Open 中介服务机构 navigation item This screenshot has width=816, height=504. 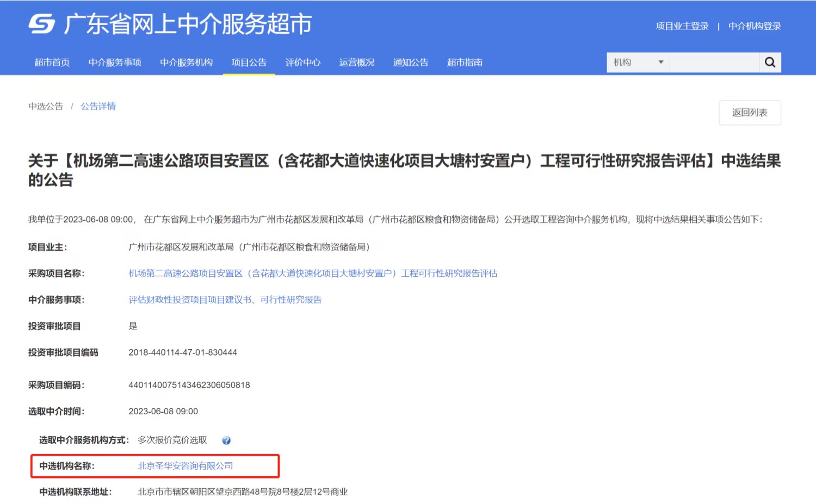point(186,63)
